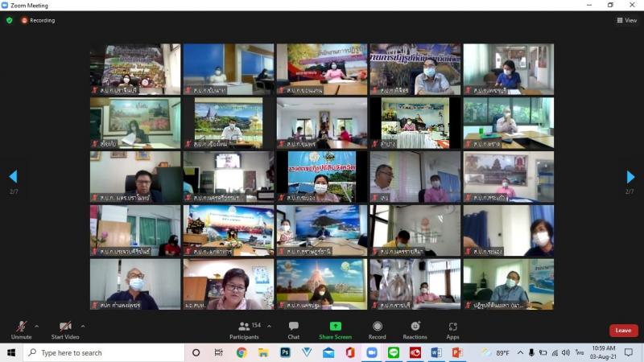Viewport: 644px width, 362px height.
Task: Open Zoom Apps
Action: [452, 330]
